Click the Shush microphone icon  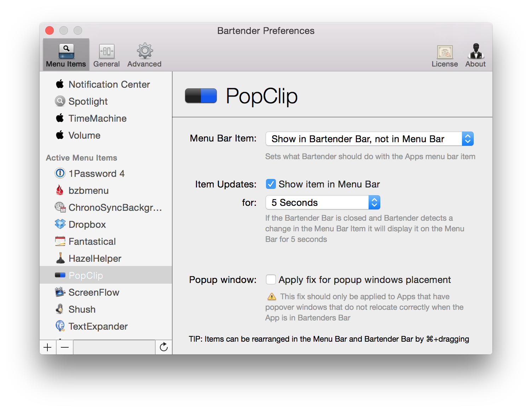pyautogui.click(x=60, y=309)
